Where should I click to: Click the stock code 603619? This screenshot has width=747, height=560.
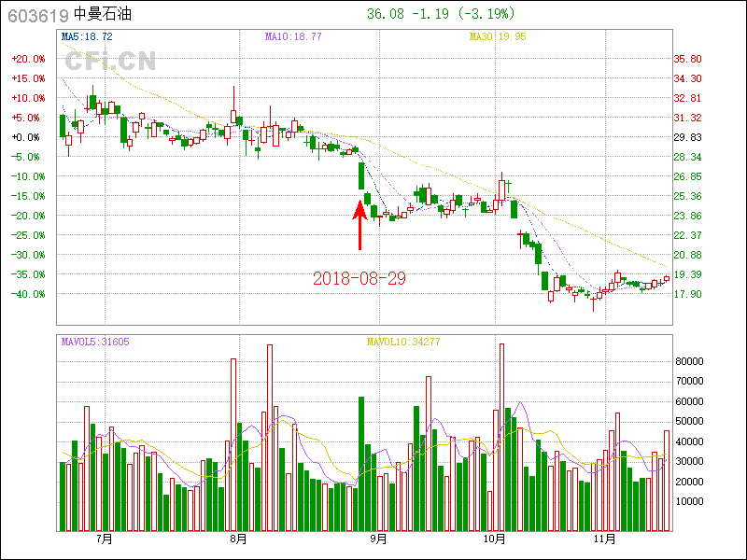(38, 16)
